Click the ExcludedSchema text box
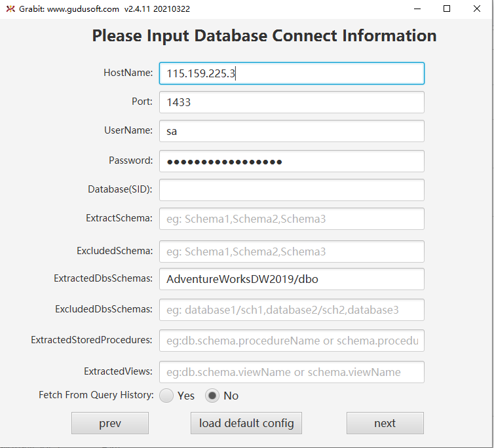Screen dimensions: 494x448 pyautogui.click(x=292, y=252)
